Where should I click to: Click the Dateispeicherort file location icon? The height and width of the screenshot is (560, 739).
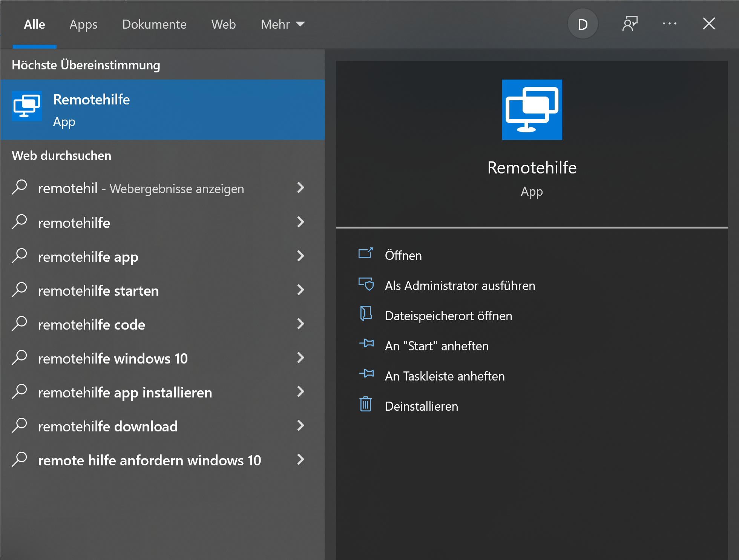coord(366,314)
